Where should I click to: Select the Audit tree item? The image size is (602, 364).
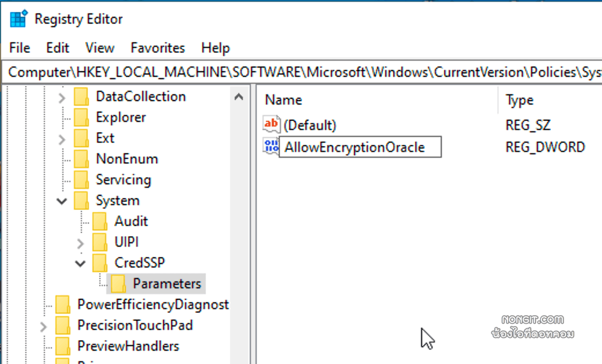[131, 221]
